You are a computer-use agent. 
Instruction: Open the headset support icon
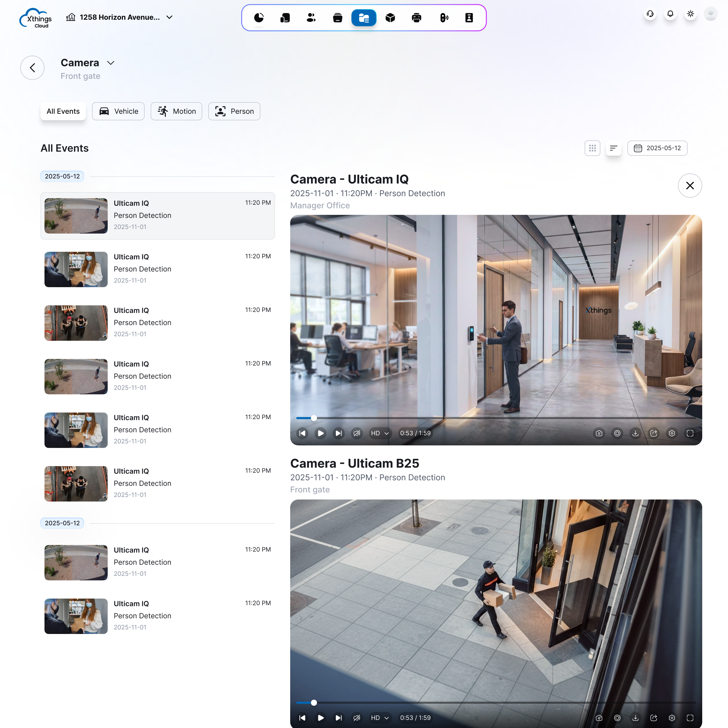(x=650, y=14)
